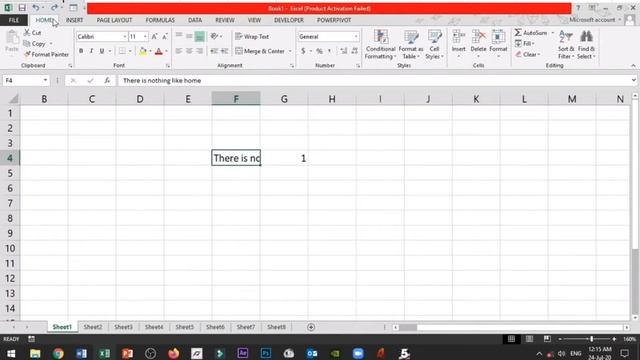Screen dimensions: 640x360
Task: Click the Clear button in Editing group
Action: click(x=528, y=54)
